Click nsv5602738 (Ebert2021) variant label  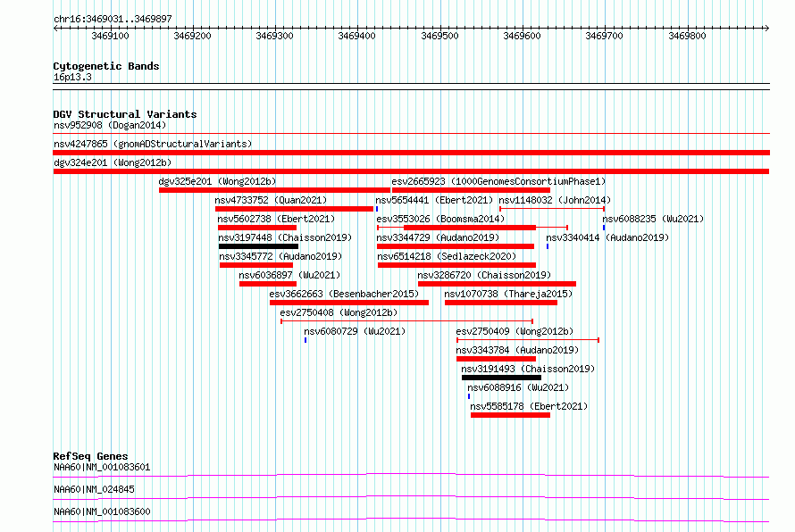click(x=276, y=219)
